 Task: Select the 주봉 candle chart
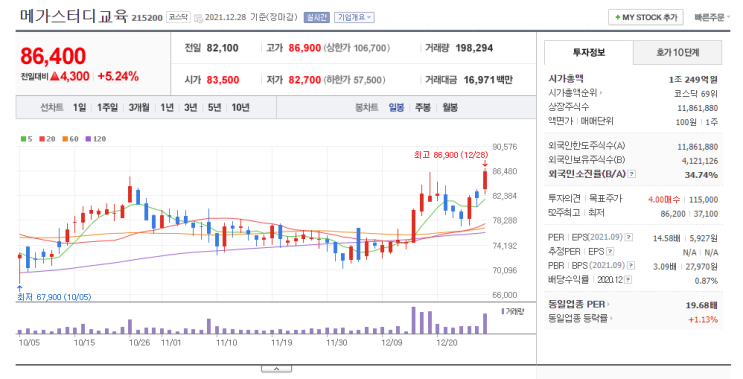click(x=423, y=108)
